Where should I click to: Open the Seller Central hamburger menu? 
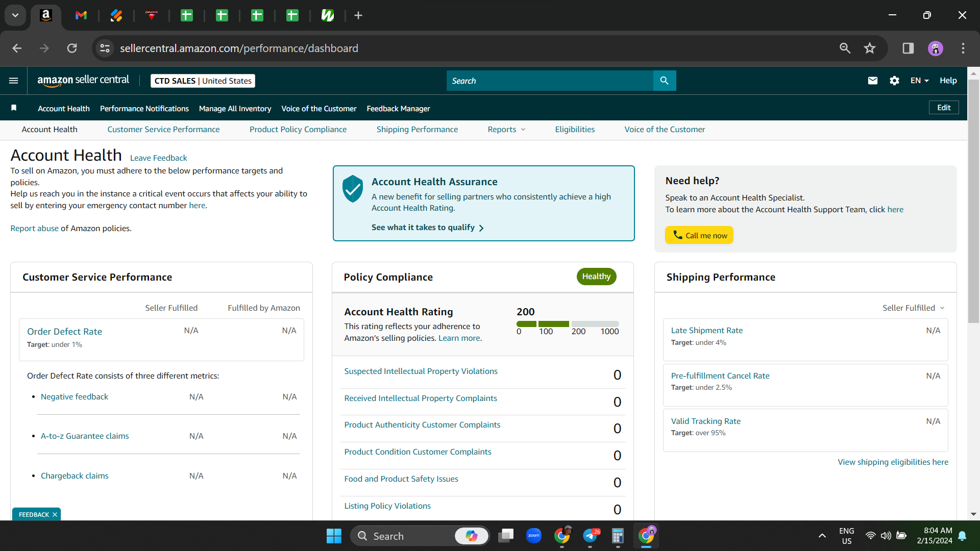[x=14, y=81]
